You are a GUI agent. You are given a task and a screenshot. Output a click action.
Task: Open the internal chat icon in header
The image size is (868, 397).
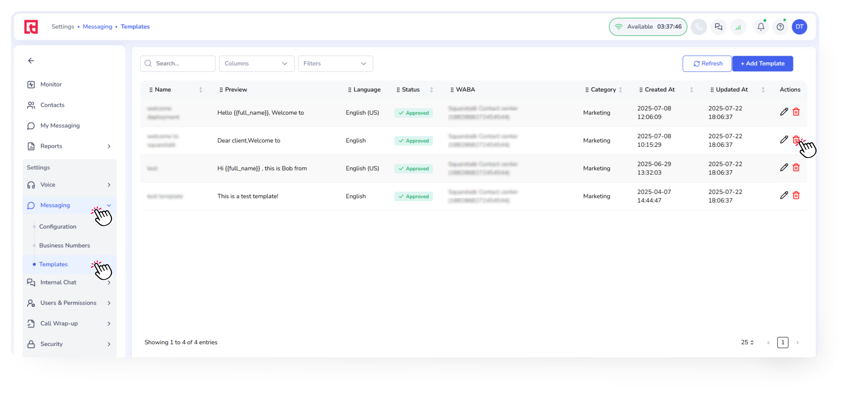(718, 27)
